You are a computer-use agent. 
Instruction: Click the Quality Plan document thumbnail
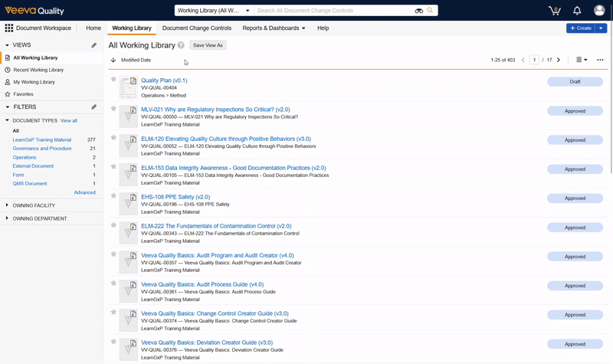click(x=128, y=87)
